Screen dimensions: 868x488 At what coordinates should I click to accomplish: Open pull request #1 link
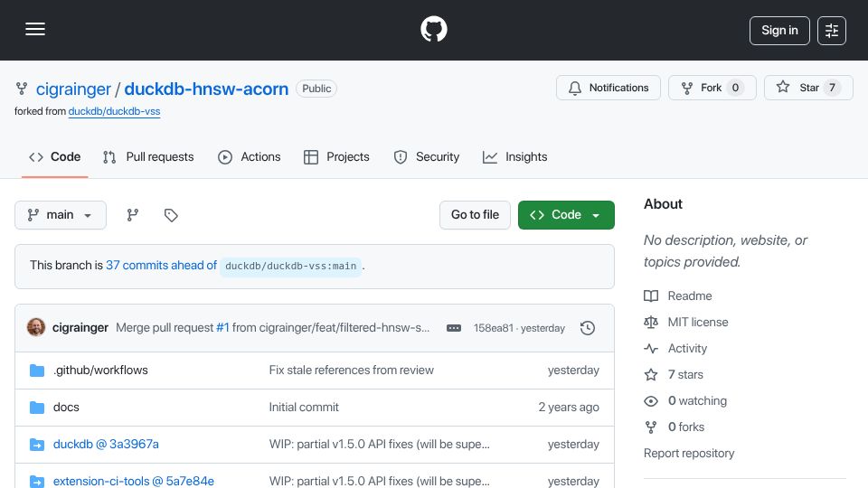[222, 327]
